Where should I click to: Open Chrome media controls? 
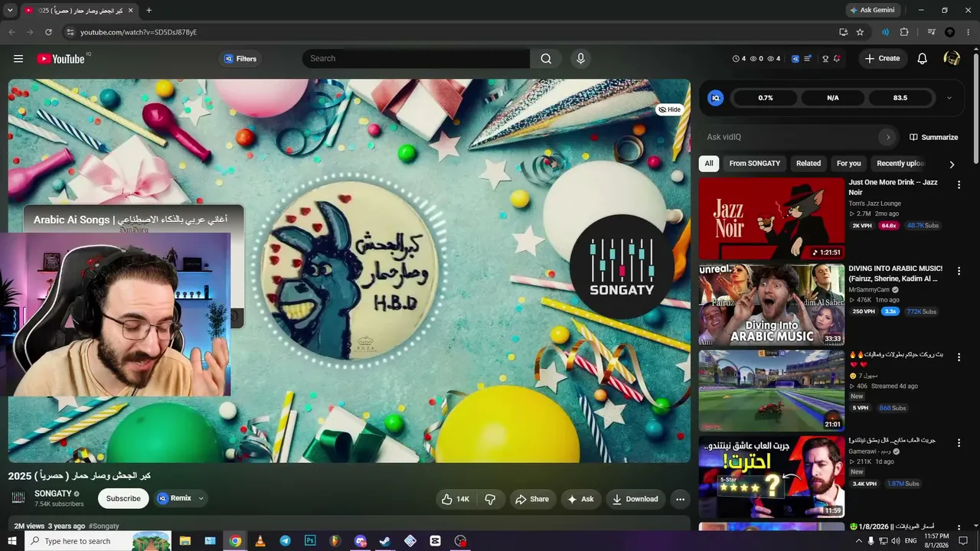932,32
